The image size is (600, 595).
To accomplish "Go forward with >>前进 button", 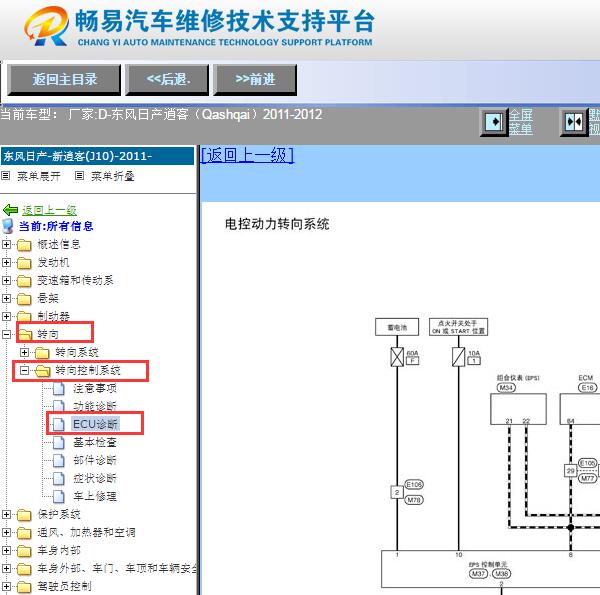I will [x=255, y=80].
